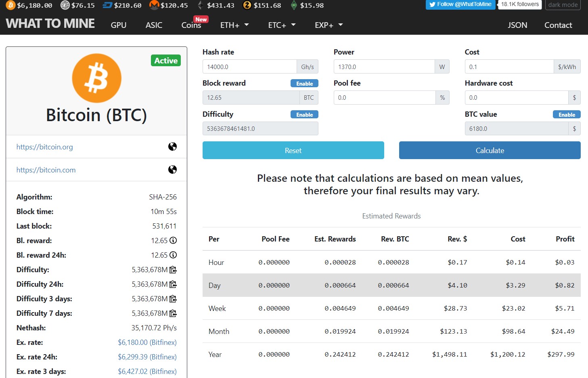Click the large Bitcoin logo
The image size is (588, 378).
96,78
